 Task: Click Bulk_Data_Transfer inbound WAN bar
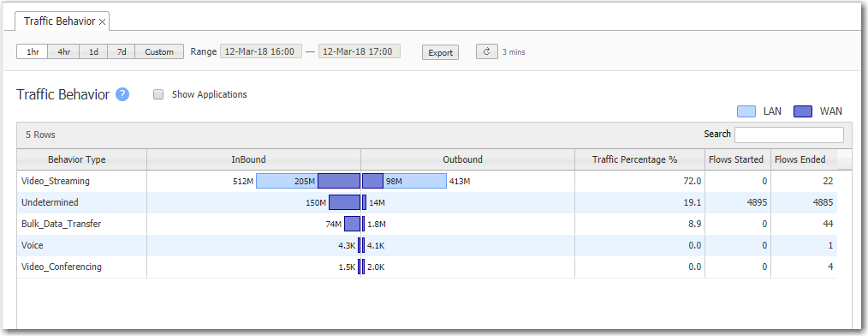(x=352, y=224)
